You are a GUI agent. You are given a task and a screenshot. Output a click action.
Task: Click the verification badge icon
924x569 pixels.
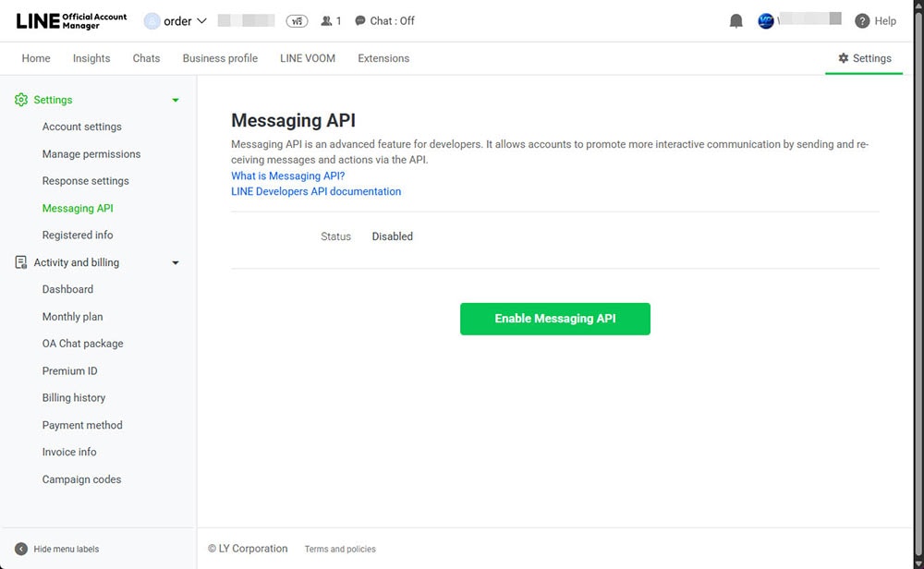297,21
